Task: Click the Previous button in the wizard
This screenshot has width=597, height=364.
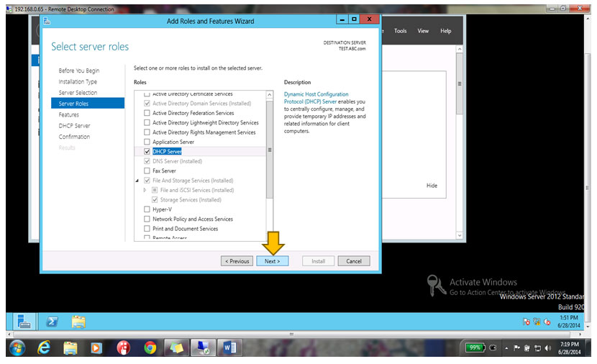Action: (237, 261)
